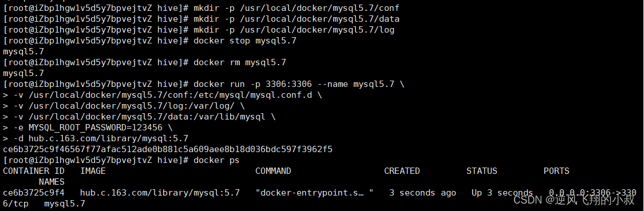644x211 pixels.
Task: Click the CREATED column header
Action: [402, 171]
